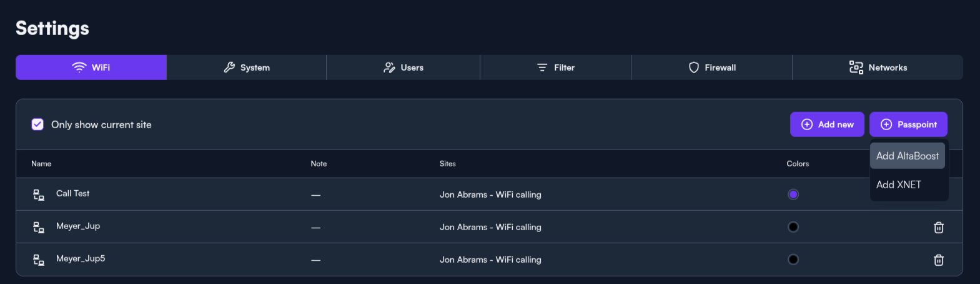The height and width of the screenshot is (284, 980).
Task: Click the Note dash in Call Test row
Action: (x=316, y=195)
